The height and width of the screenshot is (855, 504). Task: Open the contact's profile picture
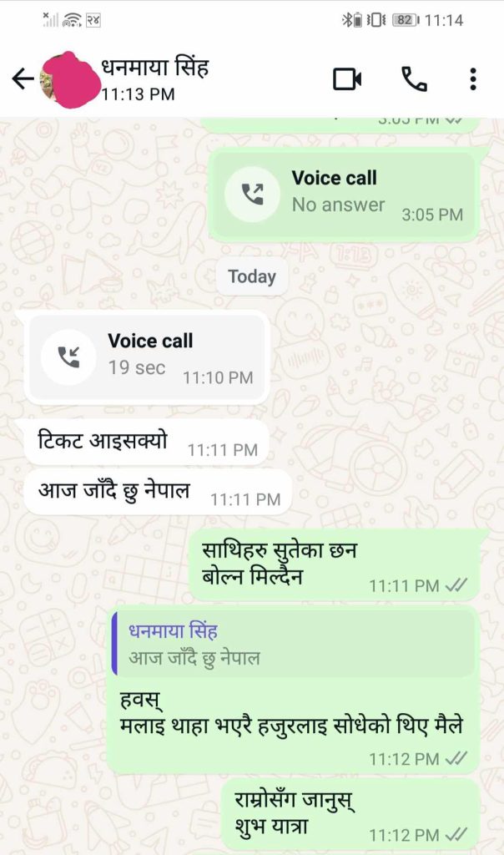pos(68,80)
